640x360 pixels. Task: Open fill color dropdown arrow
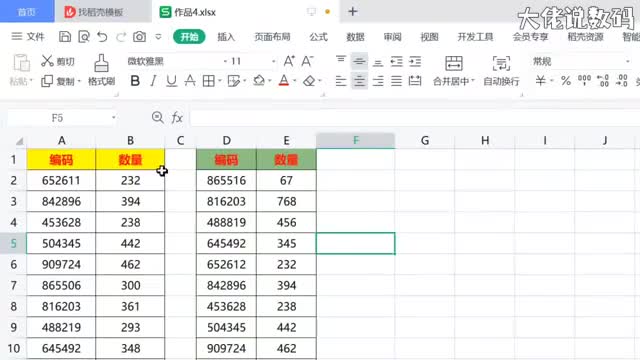coord(270,81)
